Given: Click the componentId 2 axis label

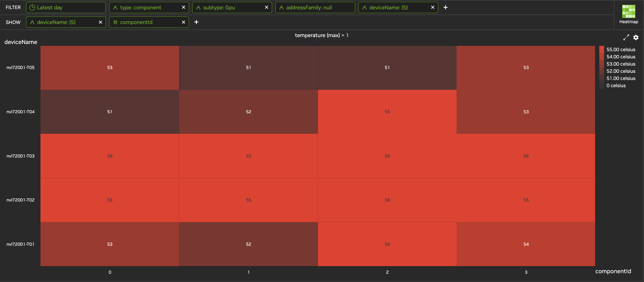Looking at the screenshot, I should click(387, 272).
